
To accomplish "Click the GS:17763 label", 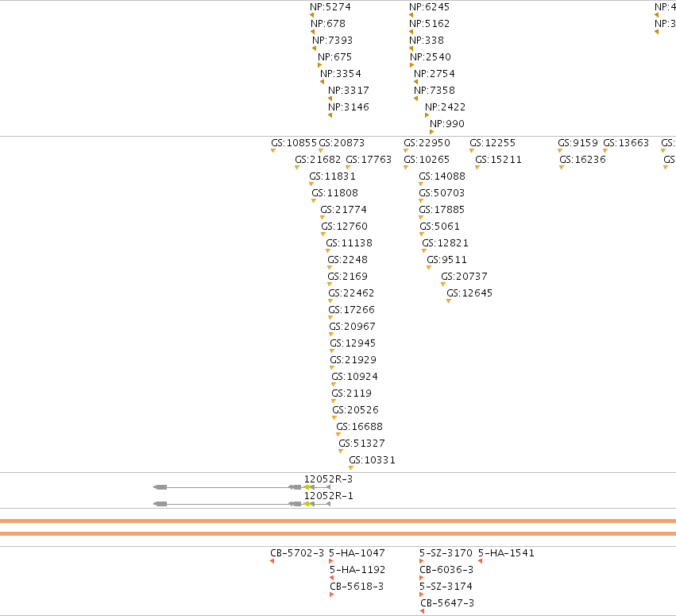I will [x=369, y=160].
